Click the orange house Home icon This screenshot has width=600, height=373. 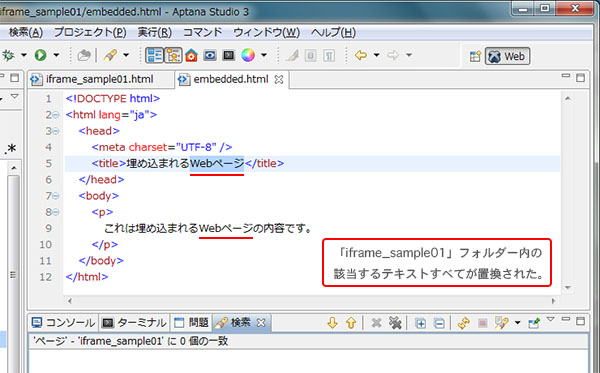click(x=191, y=55)
